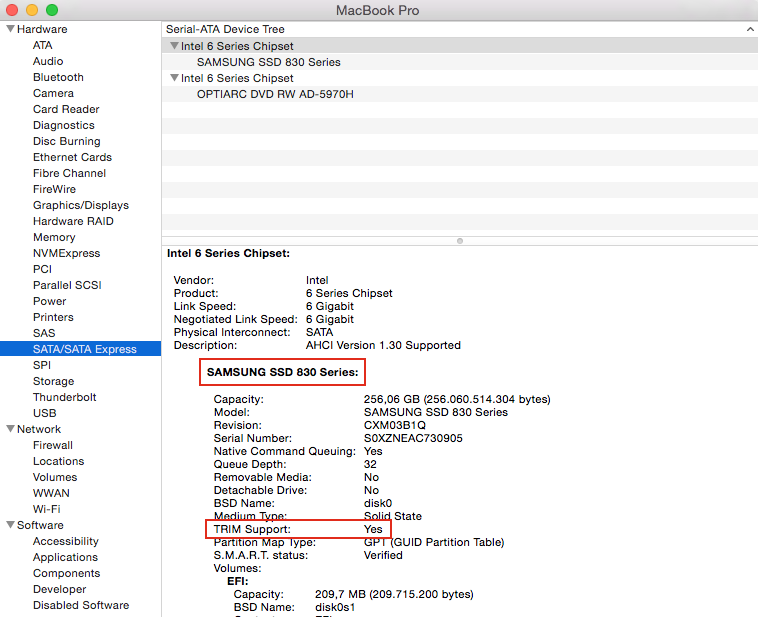This screenshot has width=758, height=617.
Task: Collapse Serial-ATA Device Tree header chevron
Action: point(750,29)
